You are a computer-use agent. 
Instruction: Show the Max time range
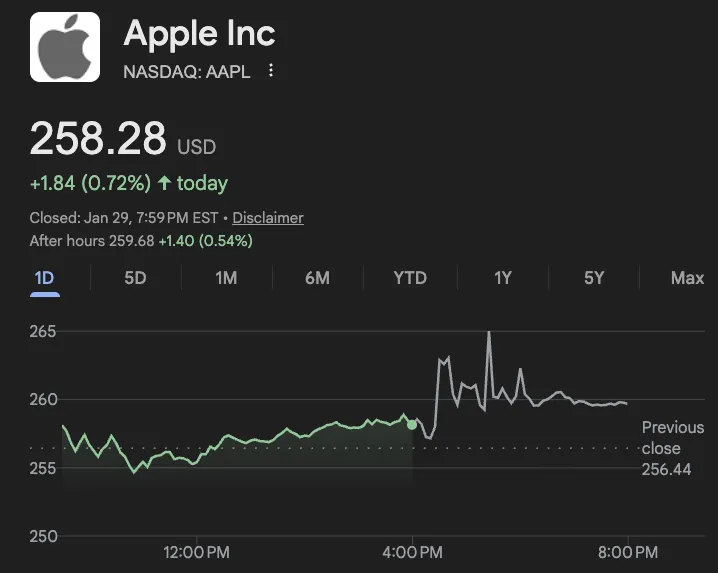tap(687, 278)
